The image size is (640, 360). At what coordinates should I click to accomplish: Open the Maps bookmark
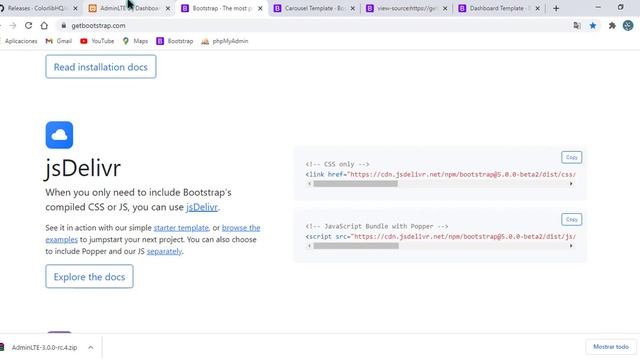click(x=136, y=41)
